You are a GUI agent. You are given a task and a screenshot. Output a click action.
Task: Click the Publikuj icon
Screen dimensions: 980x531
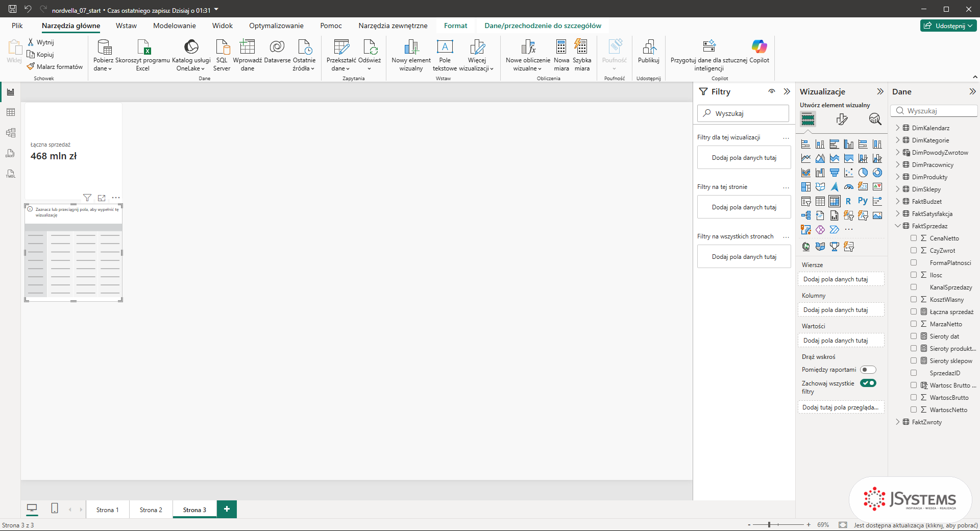(649, 51)
